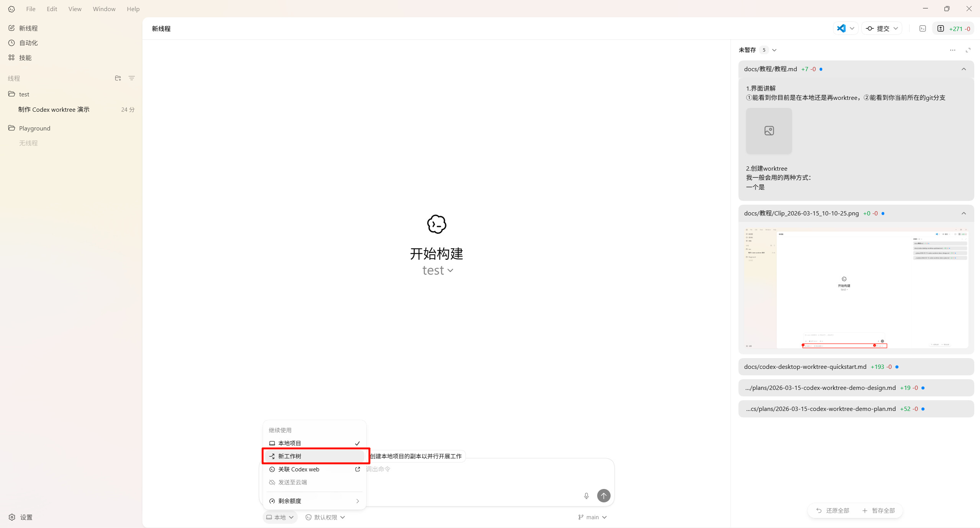Toggle the diff panel +271 -0 button
This screenshot has height=528, width=980.
tap(953, 28)
